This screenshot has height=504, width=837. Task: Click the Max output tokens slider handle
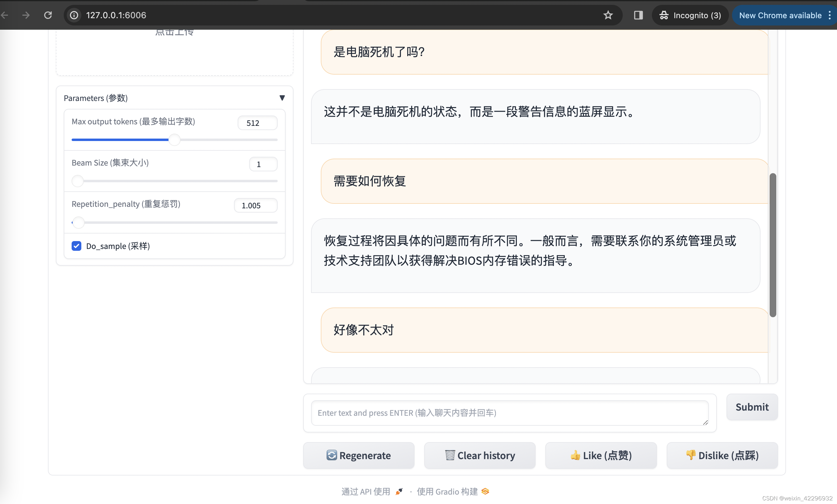(174, 139)
